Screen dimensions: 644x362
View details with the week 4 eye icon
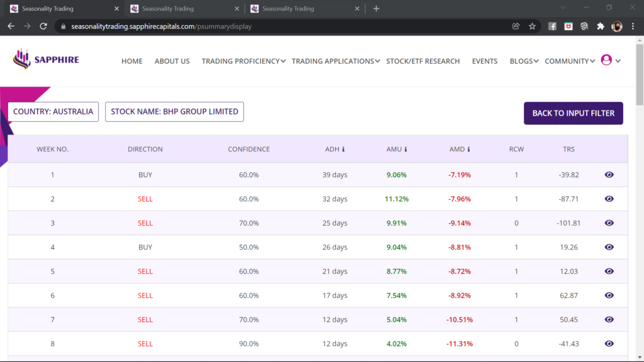coord(609,247)
